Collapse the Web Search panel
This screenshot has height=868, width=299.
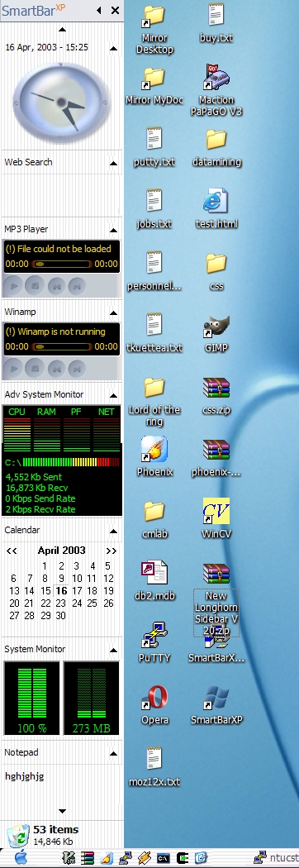[113, 163]
